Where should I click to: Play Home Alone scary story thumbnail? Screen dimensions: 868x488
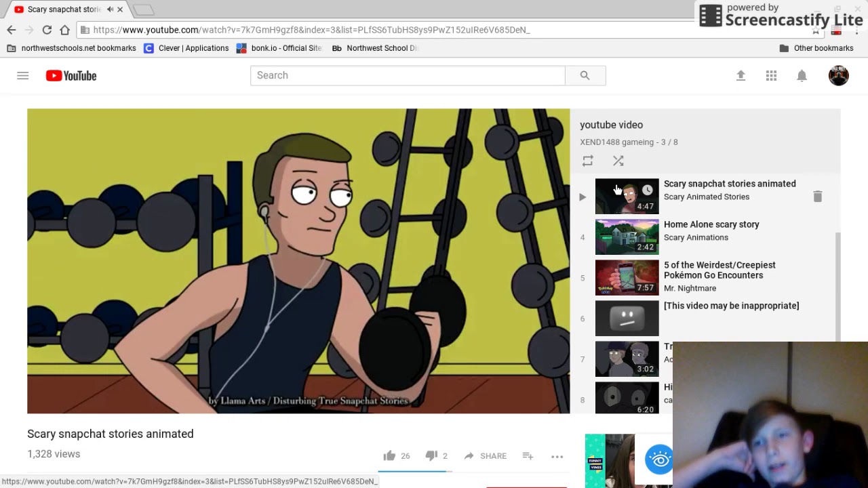[627, 237]
